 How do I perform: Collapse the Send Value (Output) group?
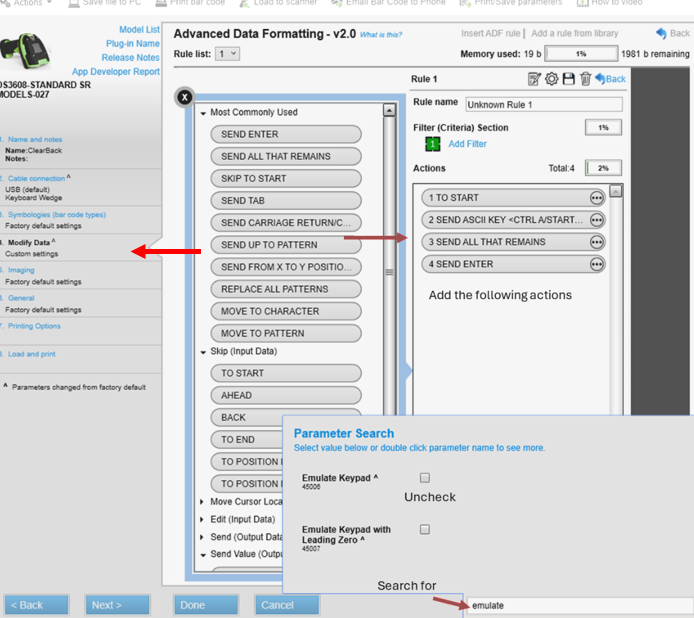point(203,555)
